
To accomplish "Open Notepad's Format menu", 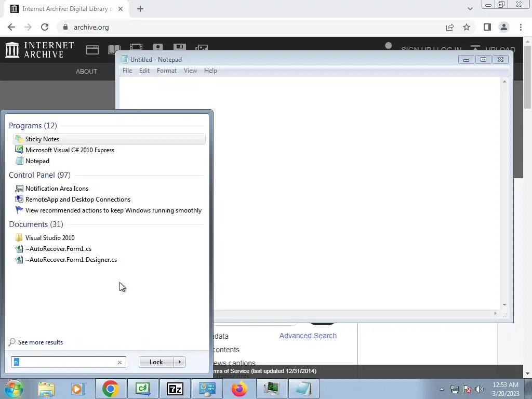I will (167, 71).
